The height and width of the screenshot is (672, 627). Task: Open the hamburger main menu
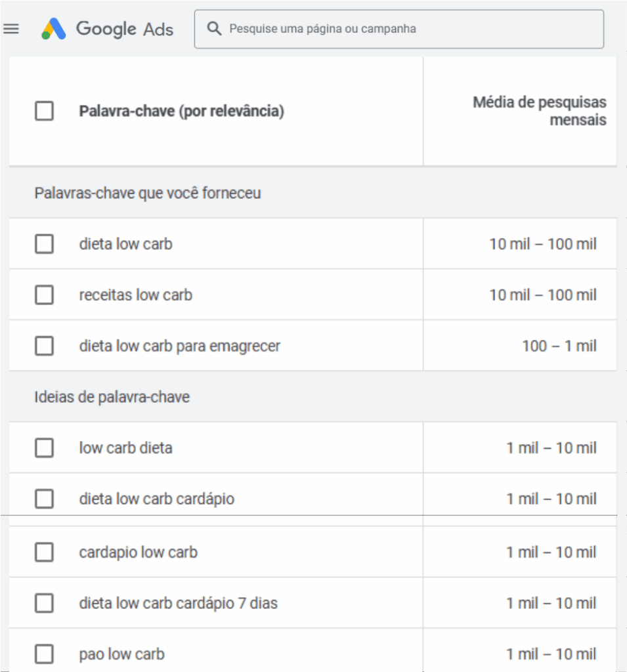click(11, 29)
